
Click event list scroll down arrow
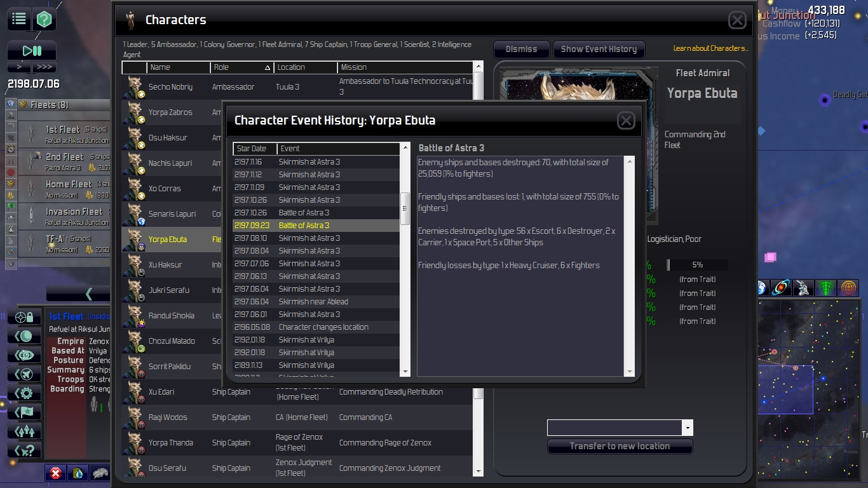405,372
